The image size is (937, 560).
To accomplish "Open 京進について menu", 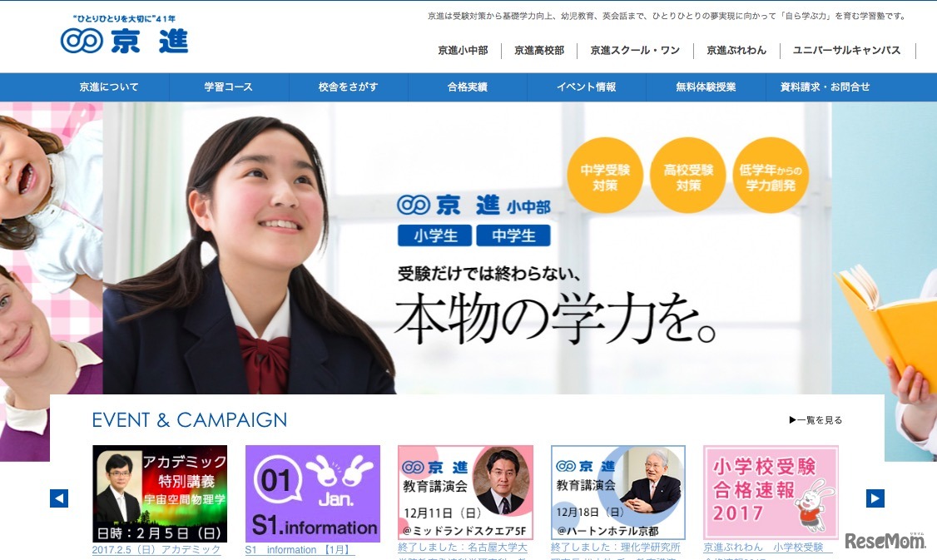I will click(x=109, y=87).
